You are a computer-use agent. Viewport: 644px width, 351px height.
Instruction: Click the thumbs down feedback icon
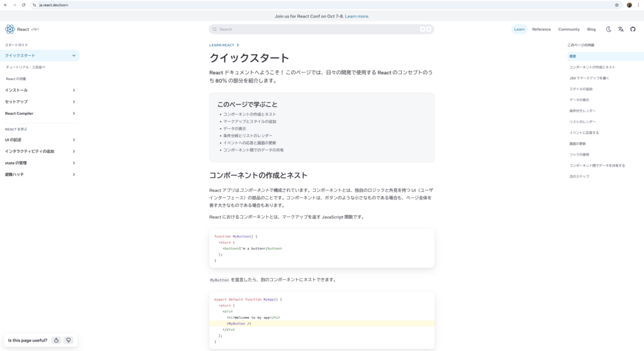pyautogui.click(x=69, y=340)
